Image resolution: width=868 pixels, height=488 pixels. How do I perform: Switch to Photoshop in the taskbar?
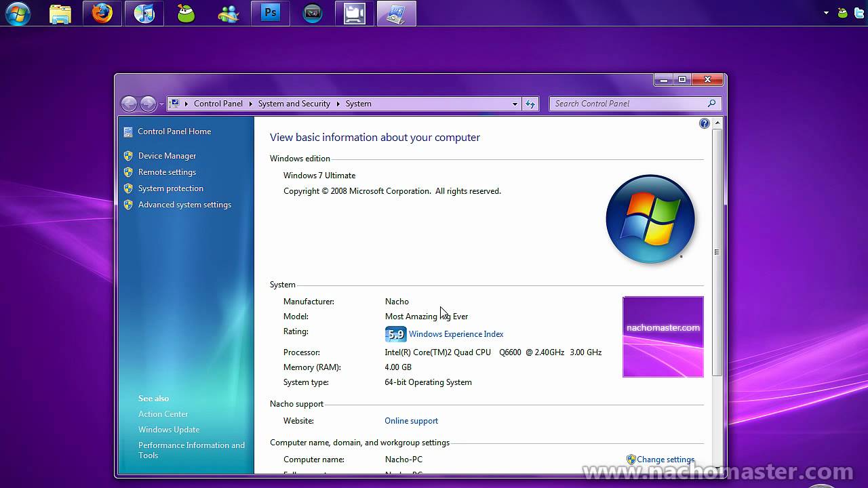tap(271, 14)
